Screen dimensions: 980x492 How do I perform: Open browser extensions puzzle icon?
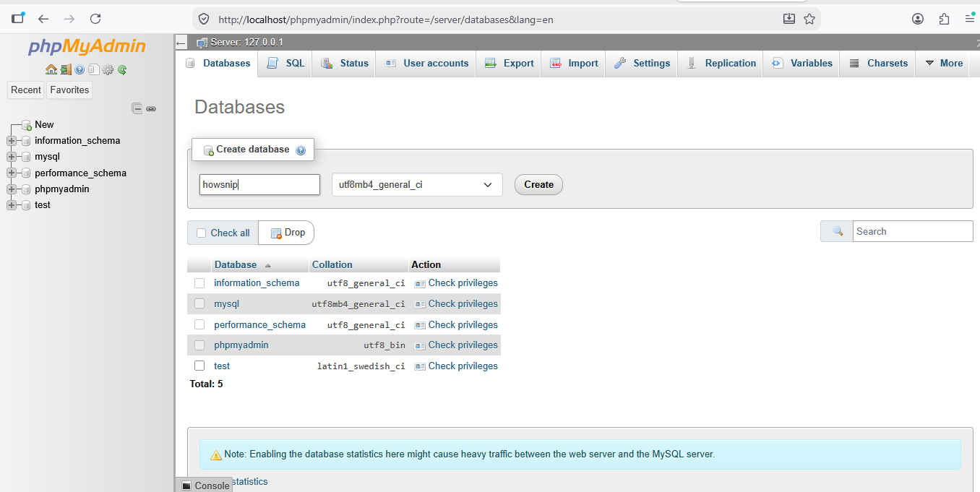click(944, 19)
